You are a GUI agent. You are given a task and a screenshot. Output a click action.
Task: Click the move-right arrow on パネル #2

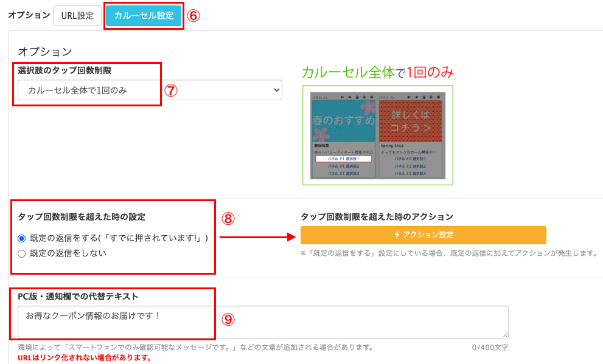click(416, 97)
